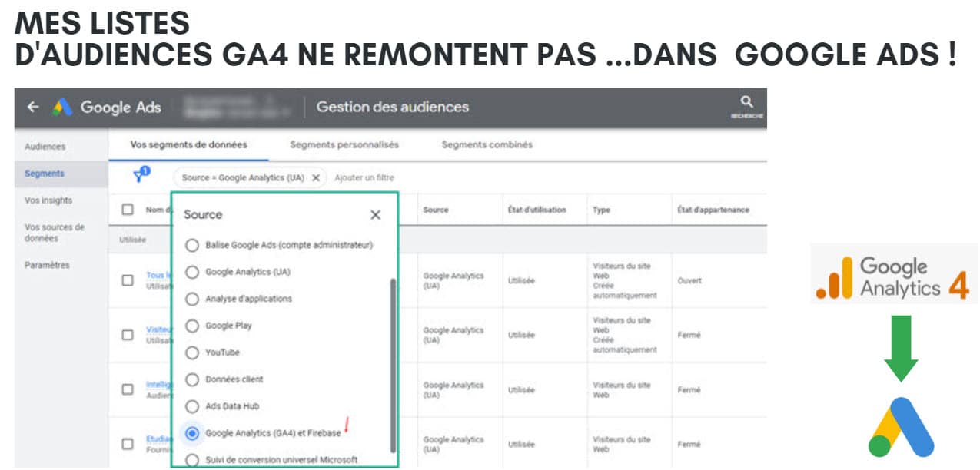Tick the select-all checkbox in table header
This screenshot has height=470, width=980.
[128, 210]
